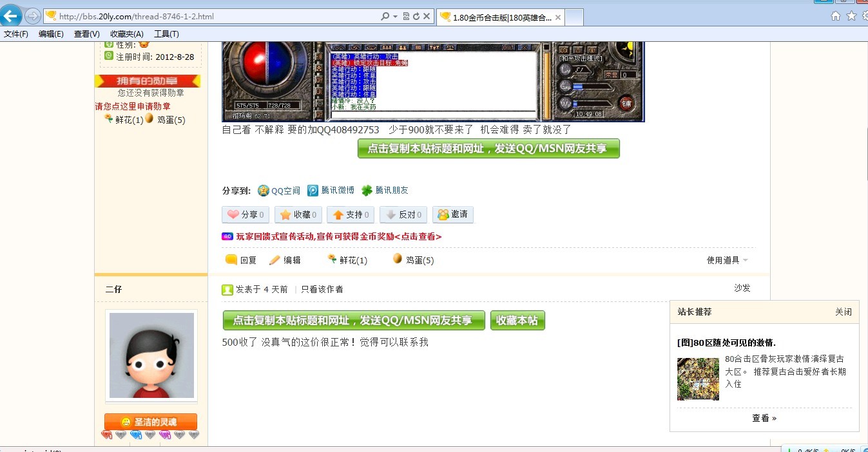
Task: Share post to QQ空间
Action: 279,191
